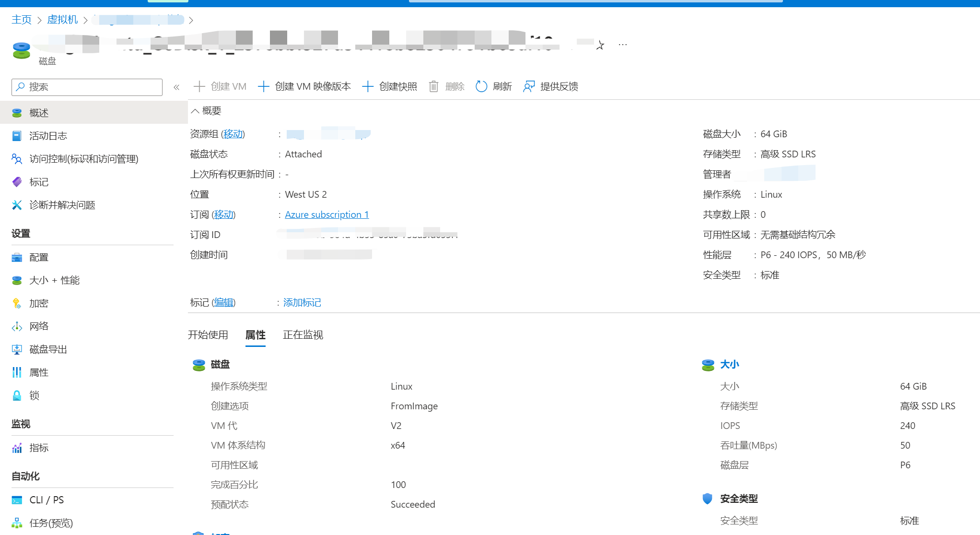Open the 磁盘导出 export page
This screenshot has height=535, width=980.
pyautogui.click(x=47, y=349)
